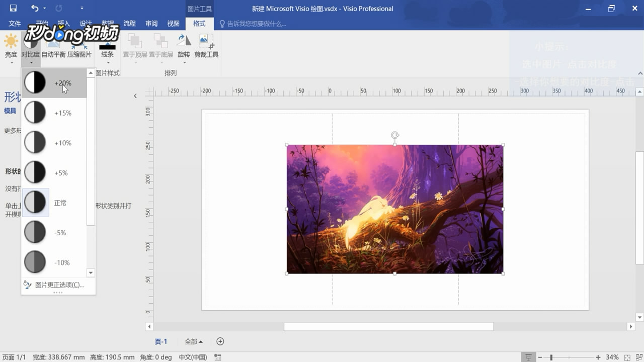The width and height of the screenshot is (644, 362).
Task: Click the 中文(中国) language indicator
Action: 193,357
